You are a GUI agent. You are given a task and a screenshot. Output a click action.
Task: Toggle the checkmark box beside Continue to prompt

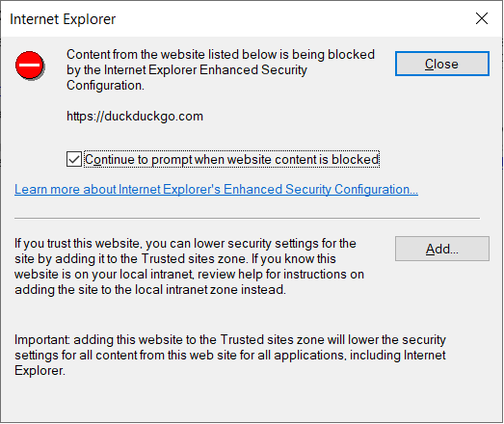tap(74, 159)
